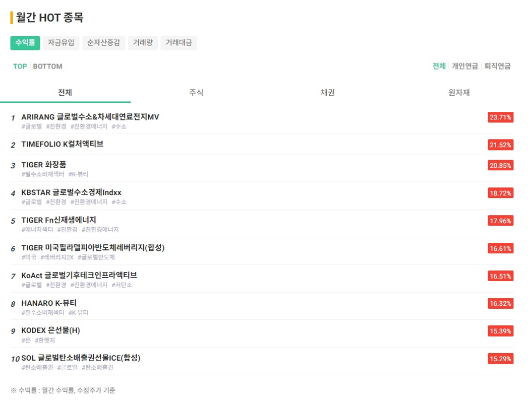Switch to BOTTOM ranking
Screen dimensions: 532x405
click(x=47, y=66)
